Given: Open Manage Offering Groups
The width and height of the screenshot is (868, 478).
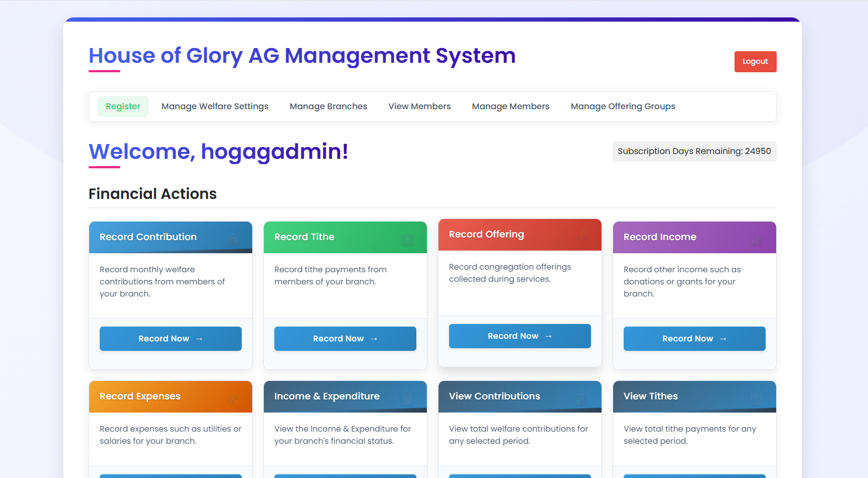Looking at the screenshot, I should [x=623, y=107].
